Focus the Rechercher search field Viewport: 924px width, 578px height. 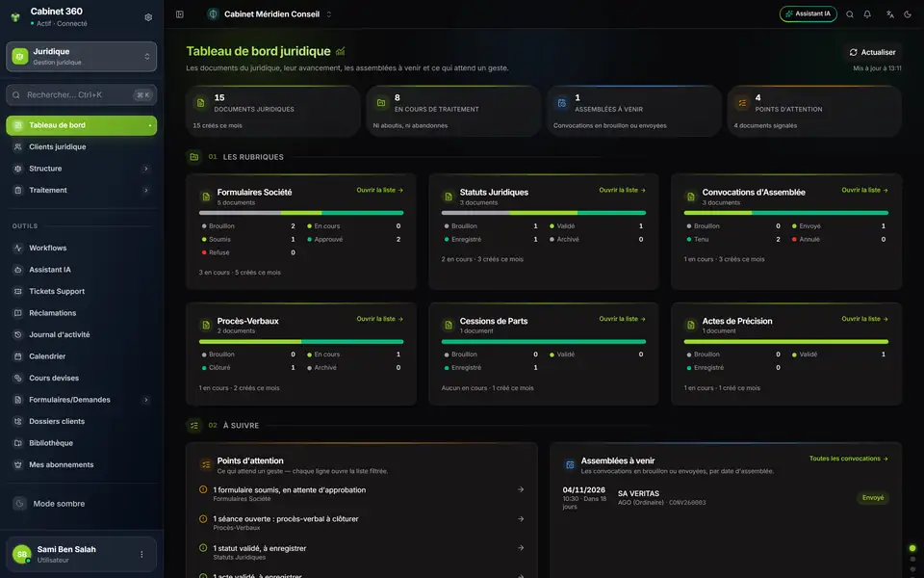(81, 95)
